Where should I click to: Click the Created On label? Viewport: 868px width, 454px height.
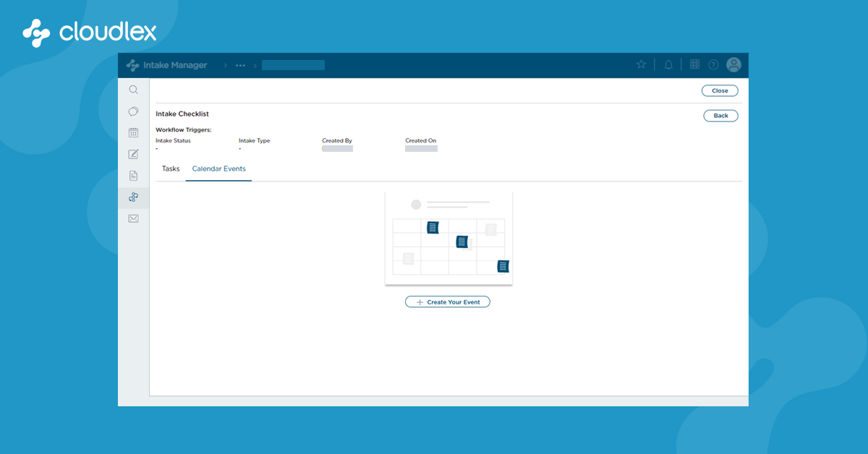point(421,141)
